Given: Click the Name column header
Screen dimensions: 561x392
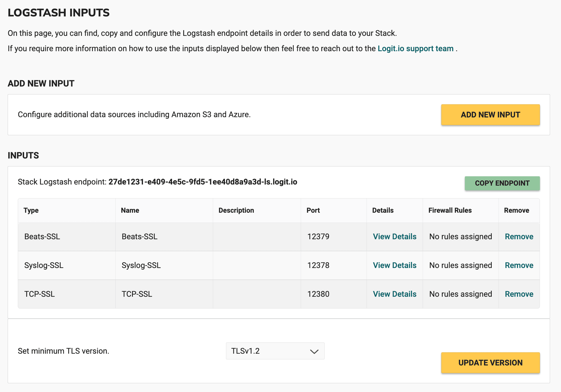Looking at the screenshot, I should coord(130,210).
